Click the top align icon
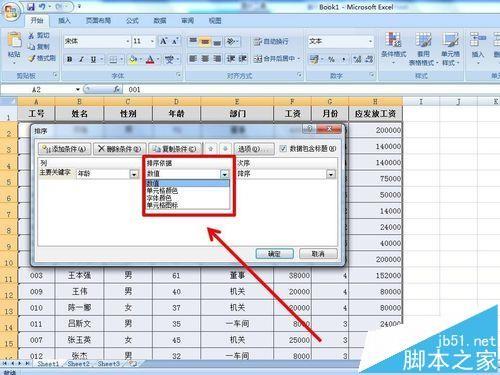Viewport: 500px width, 375px height. click(x=193, y=41)
